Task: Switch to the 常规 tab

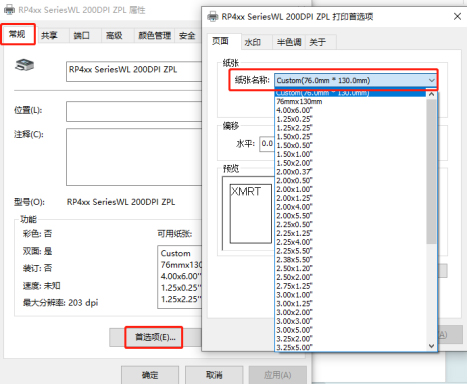Action: (18, 34)
